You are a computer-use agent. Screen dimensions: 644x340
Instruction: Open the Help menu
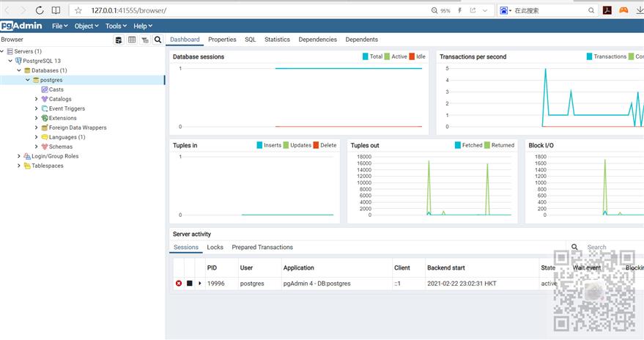[143, 26]
